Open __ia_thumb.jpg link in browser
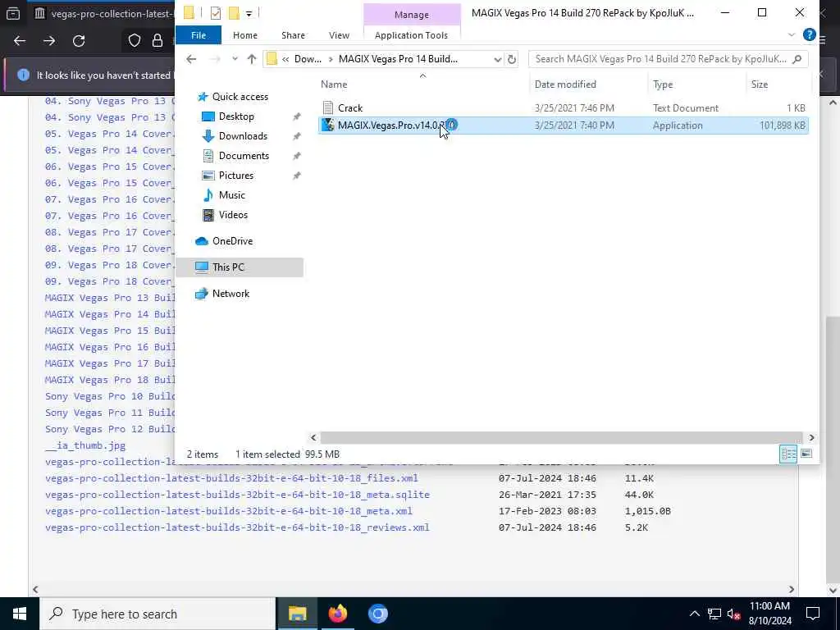 tap(85, 445)
